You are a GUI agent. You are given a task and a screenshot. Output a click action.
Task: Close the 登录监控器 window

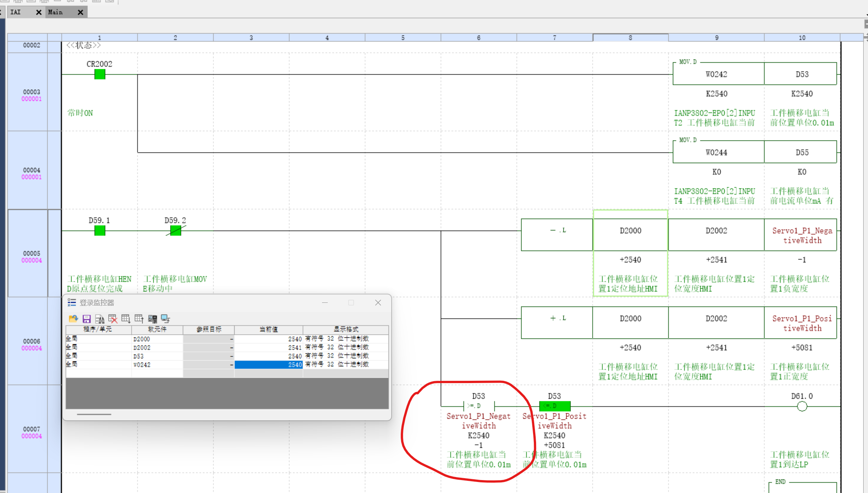[378, 303]
